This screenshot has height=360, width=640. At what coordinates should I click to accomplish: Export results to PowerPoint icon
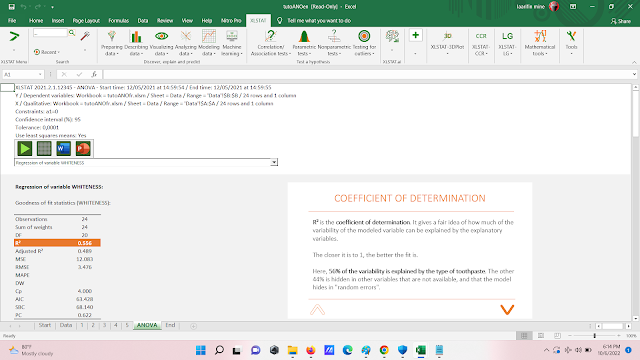[83, 148]
